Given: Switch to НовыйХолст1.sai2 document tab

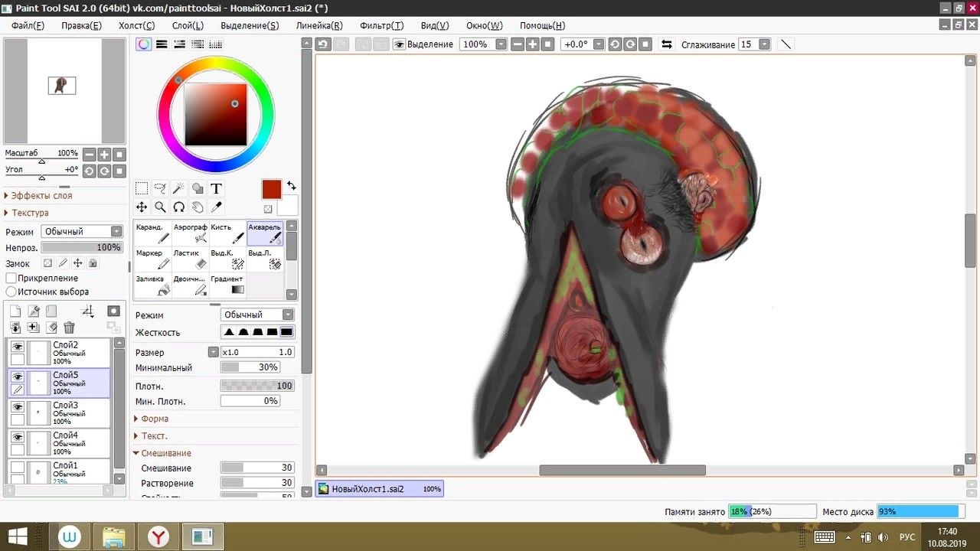Looking at the screenshot, I should tap(380, 489).
